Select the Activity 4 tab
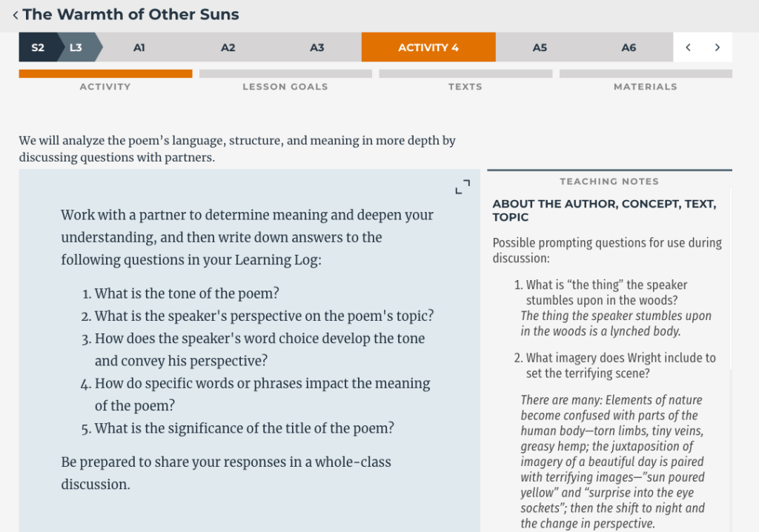This screenshot has width=759, height=532. [x=428, y=47]
